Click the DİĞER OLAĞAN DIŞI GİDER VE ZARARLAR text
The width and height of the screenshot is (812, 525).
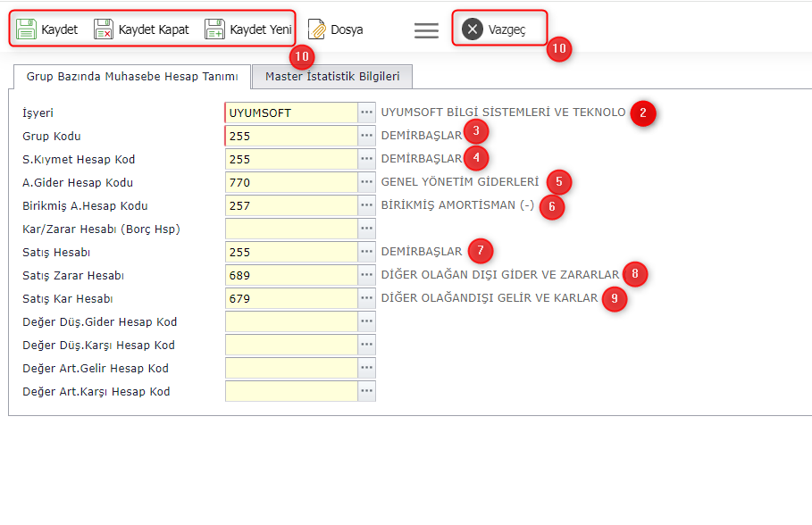pyautogui.click(x=500, y=275)
